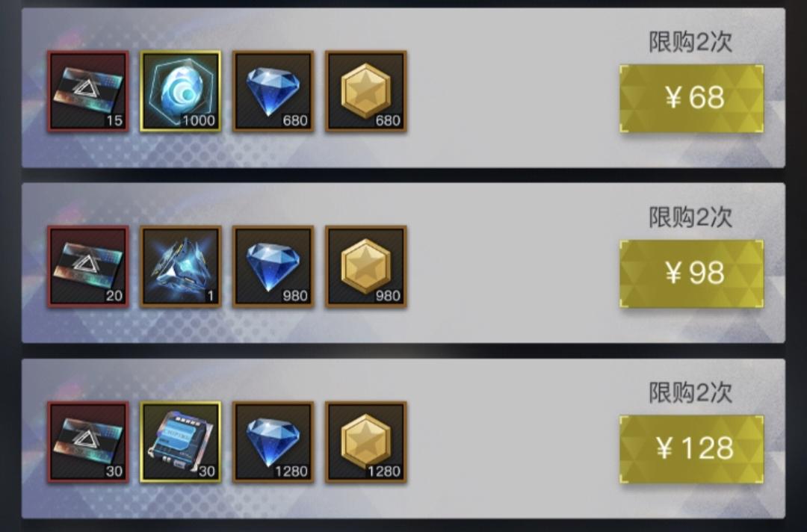807x532 pixels.
Task: Tap the ticket icon with quantity 15
Action: 88,91
